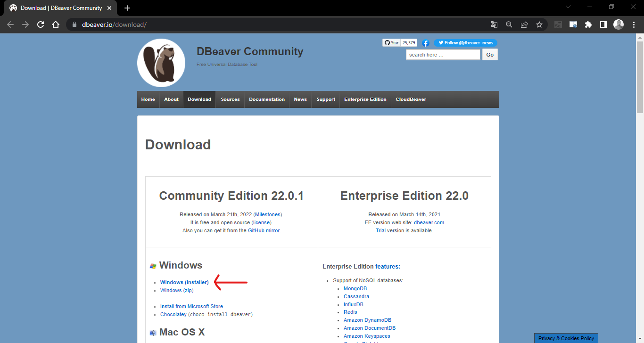Download the Windows (zip) link
The width and height of the screenshot is (644, 343).
click(177, 290)
